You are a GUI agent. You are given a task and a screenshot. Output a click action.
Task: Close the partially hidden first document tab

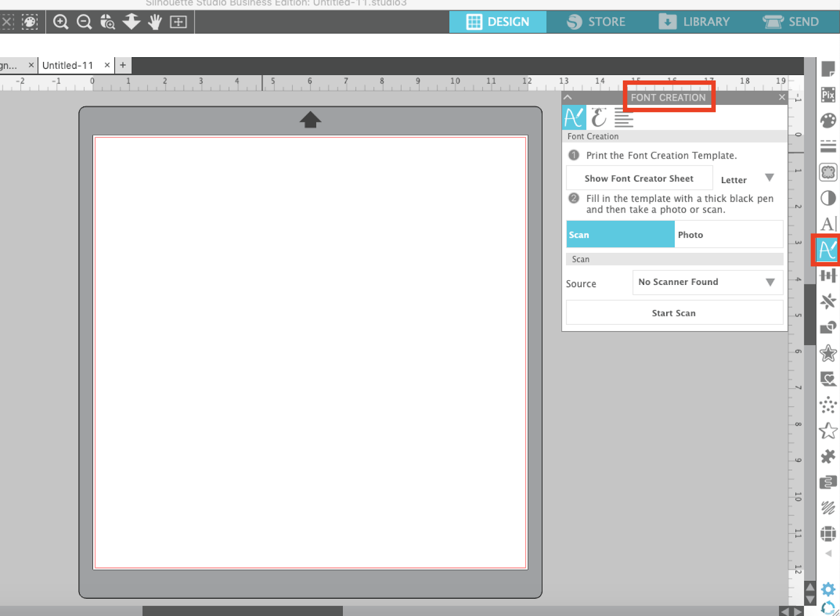[x=31, y=65]
